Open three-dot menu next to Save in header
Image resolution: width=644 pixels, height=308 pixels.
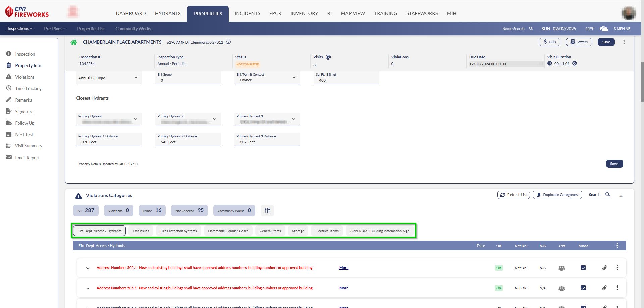tap(624, 42)
